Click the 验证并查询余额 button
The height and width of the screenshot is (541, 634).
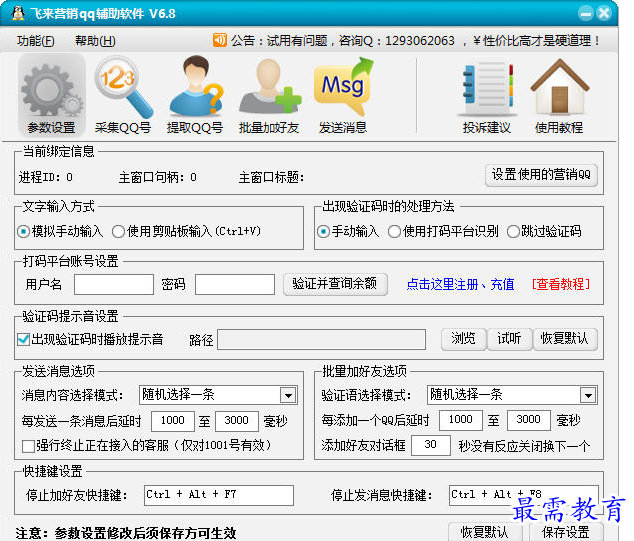click(x=335, y=284)
